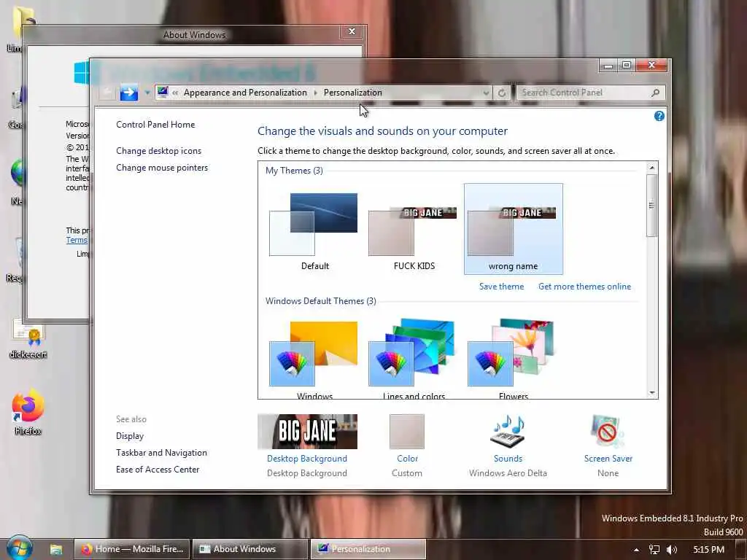The width and height of the screenshot is (747, 560).
Task: Minimize the Personalization window
Action: [608, 65]
